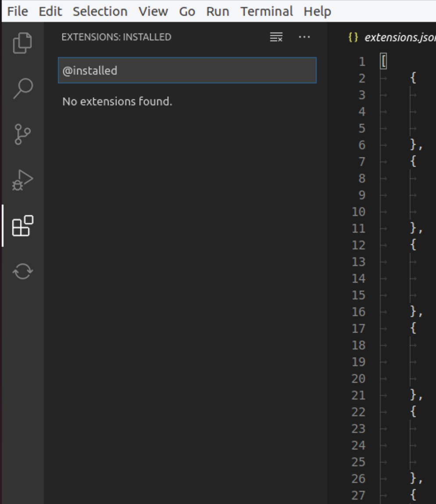Select the Extensions view icon

22,226
